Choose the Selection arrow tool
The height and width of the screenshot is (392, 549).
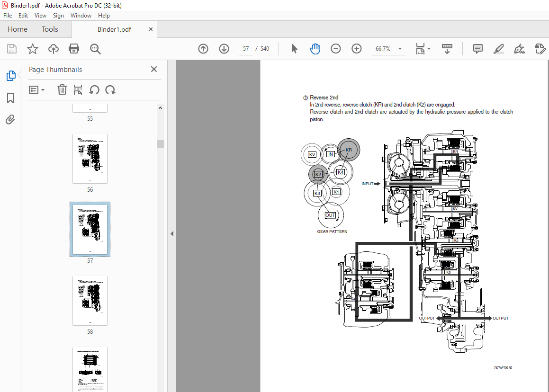coord(294,49)
